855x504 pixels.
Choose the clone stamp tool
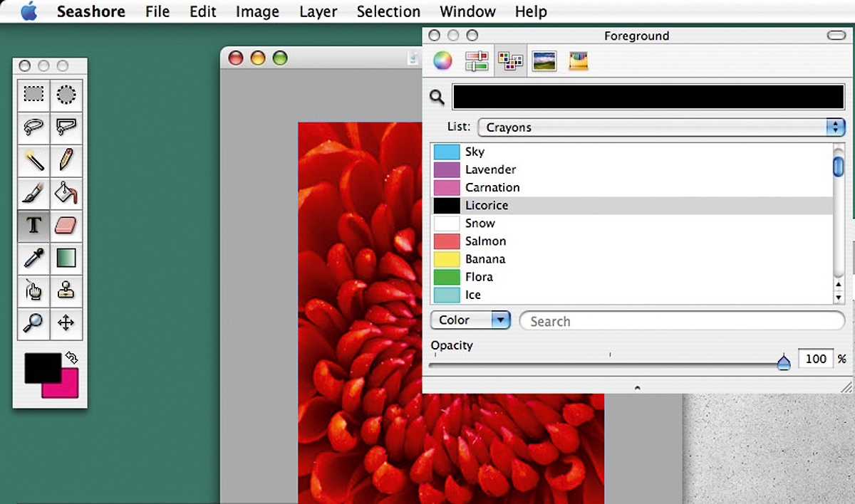(66, 290)
